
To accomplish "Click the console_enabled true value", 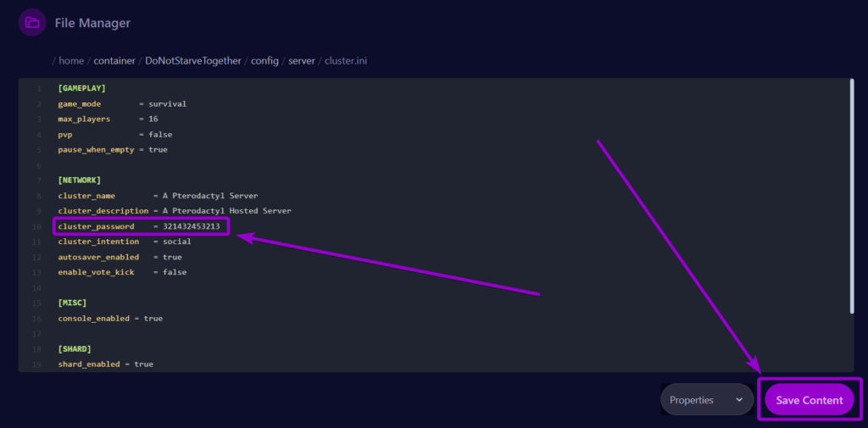I will click(153, 319).
